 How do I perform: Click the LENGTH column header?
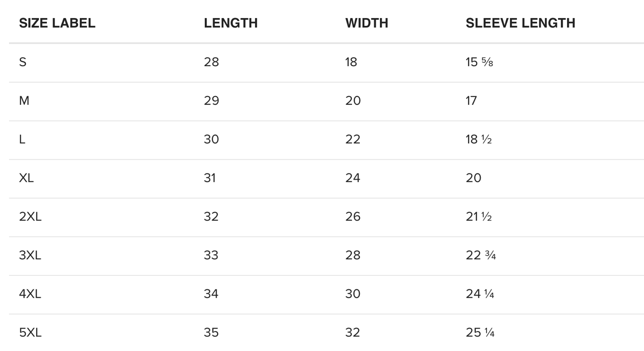pos(231,23)
